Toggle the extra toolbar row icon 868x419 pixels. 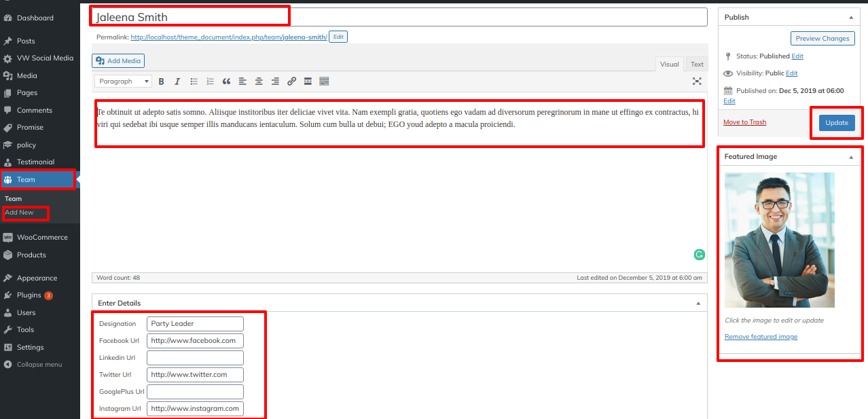click(x=324, y=81)
